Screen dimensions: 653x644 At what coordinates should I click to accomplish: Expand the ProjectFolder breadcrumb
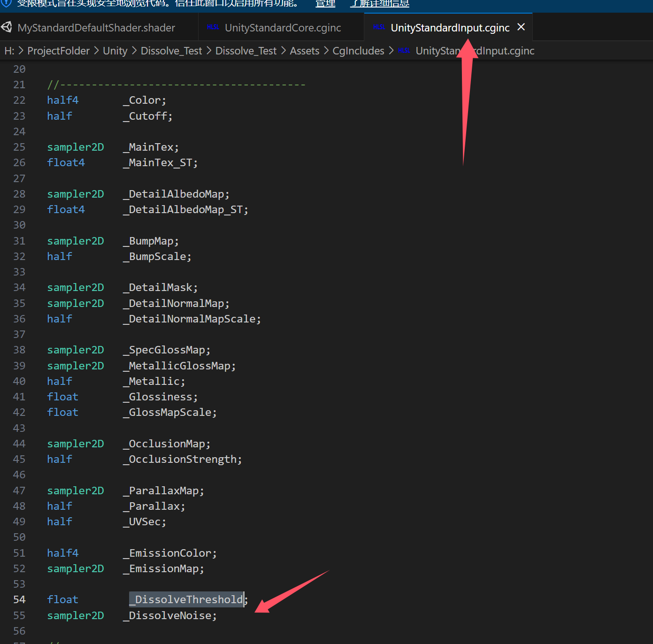pyautogui.click(x=58, y=51)
